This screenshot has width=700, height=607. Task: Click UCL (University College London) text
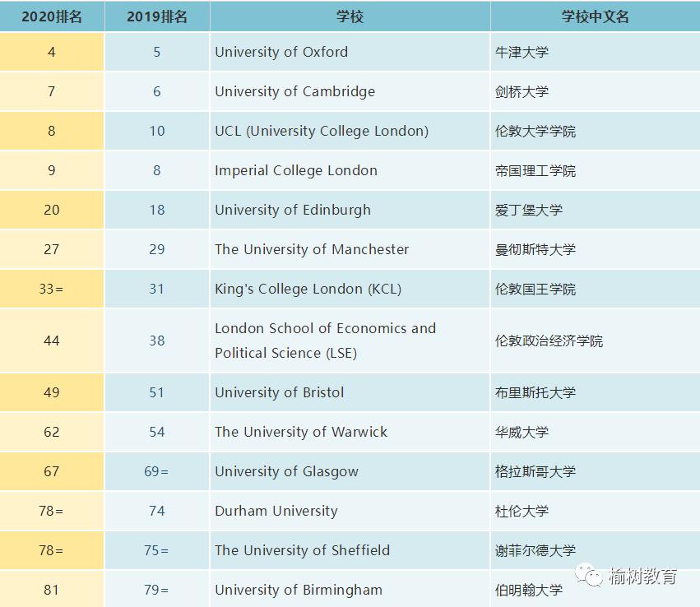pyautogui.click(x=322, y=131)
